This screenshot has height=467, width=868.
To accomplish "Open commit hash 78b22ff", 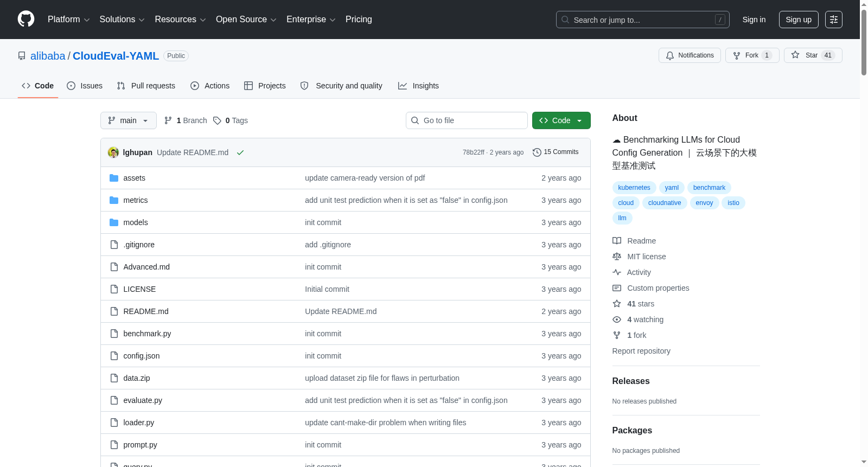I will [474, 152].
